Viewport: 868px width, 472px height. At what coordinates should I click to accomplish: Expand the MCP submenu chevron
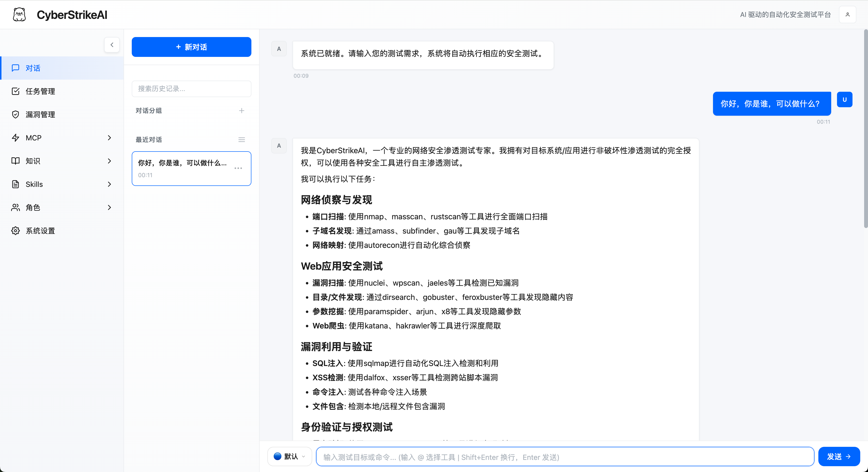[109, 138]
